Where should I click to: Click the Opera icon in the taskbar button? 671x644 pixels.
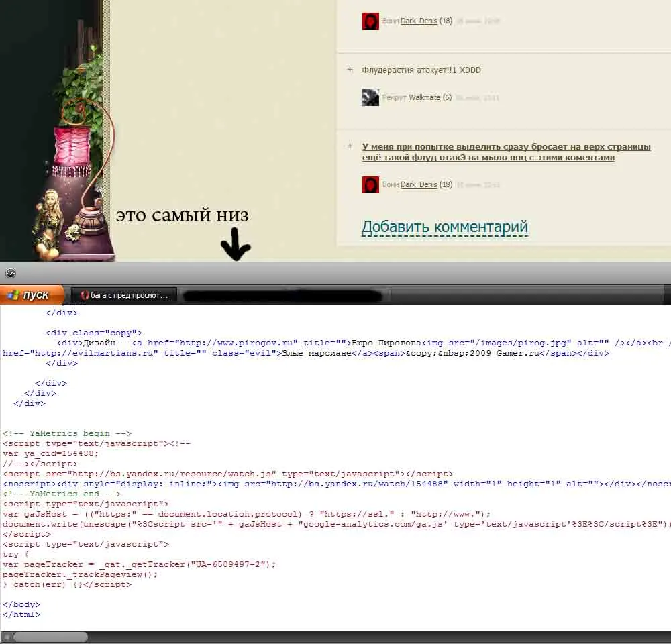click(x=85, y=295)
